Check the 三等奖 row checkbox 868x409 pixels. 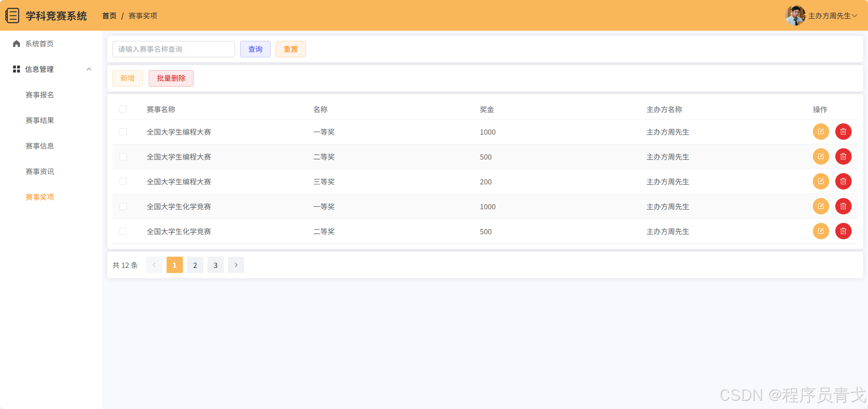click(x=123, y=181)
